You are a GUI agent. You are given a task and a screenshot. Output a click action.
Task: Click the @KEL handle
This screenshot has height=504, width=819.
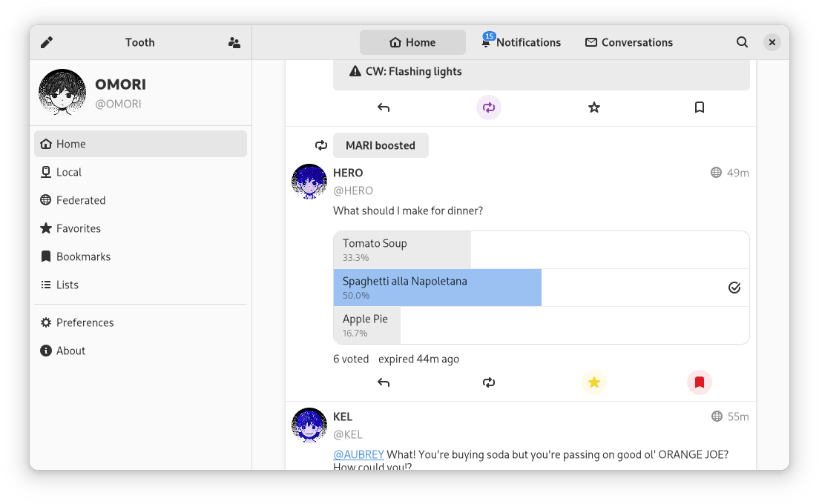pos(348,434)
